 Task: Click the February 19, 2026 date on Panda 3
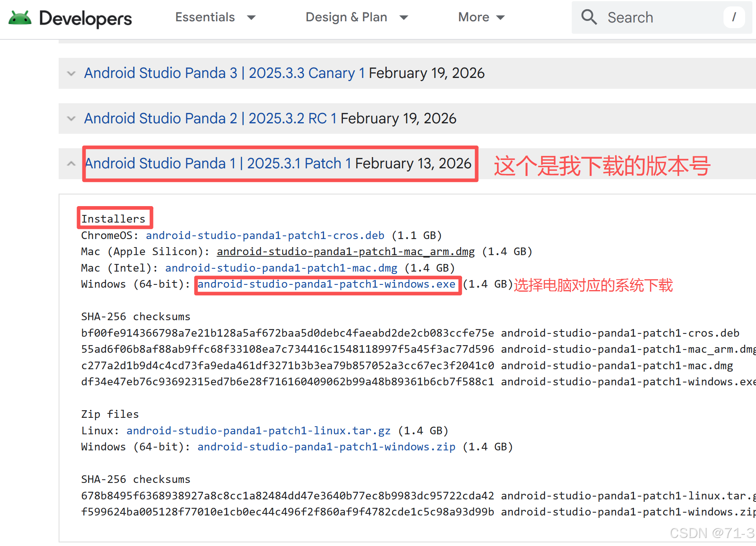coord(427,73)
